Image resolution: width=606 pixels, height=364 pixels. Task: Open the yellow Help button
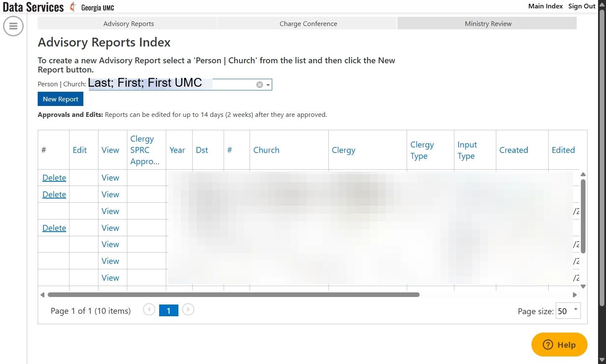[559, 345]
